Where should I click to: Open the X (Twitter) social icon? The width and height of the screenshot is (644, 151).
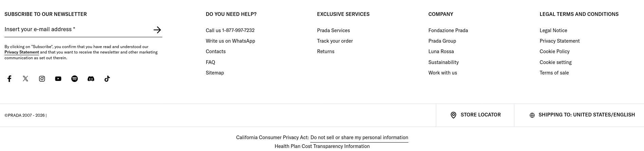(25, 79)
